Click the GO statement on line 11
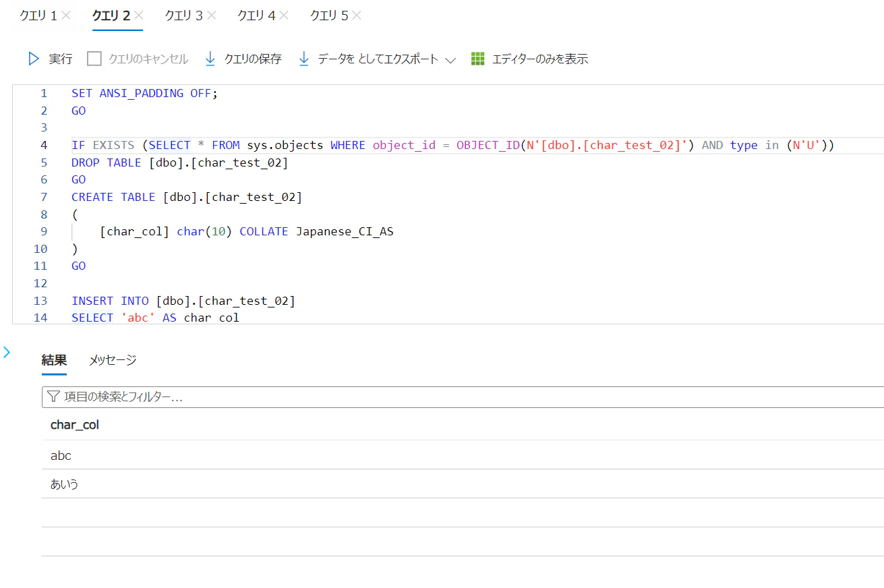 click(79, 266)
